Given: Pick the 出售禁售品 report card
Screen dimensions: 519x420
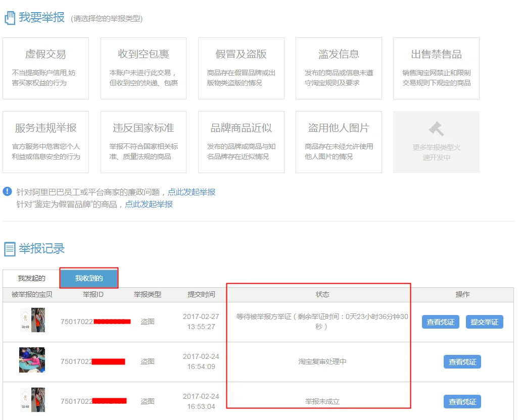Looking at the screenshot, I should tap(436, 68).
